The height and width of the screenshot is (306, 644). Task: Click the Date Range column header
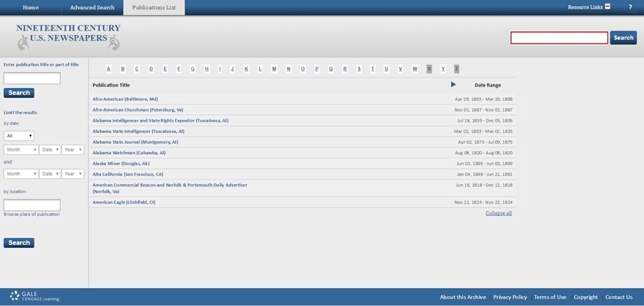pyautogui.click(x=487, y=85)
